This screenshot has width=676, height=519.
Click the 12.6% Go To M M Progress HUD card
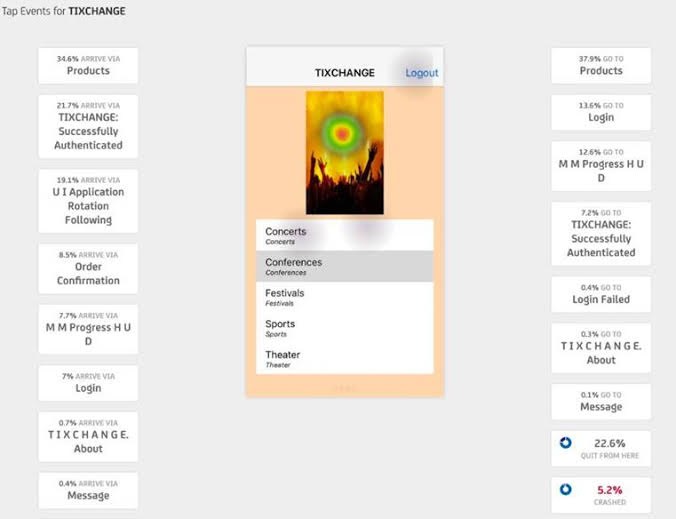(601, 166)
